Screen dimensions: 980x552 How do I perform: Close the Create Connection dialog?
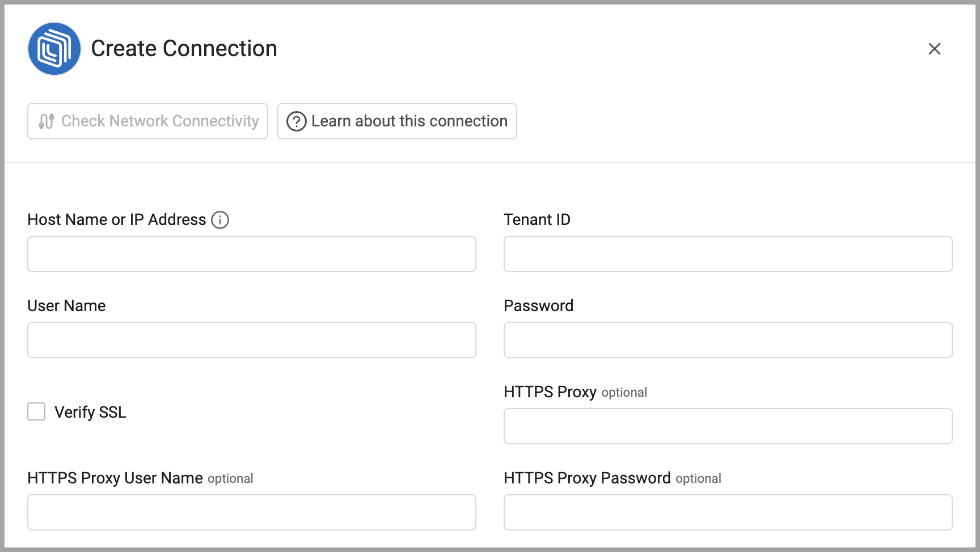click(934, 49)
